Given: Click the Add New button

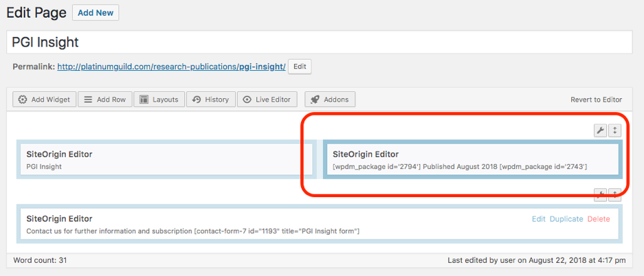Looking at the screenshot, I should (96, 13).
